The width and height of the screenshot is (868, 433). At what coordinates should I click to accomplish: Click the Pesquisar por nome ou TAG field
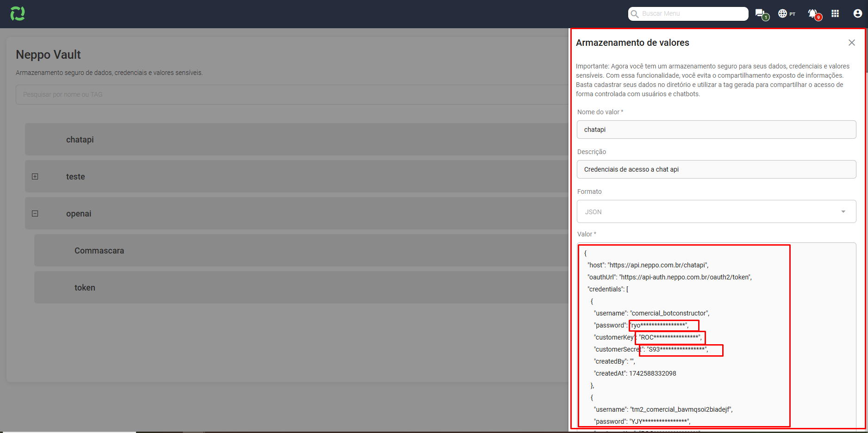point(292,94)
